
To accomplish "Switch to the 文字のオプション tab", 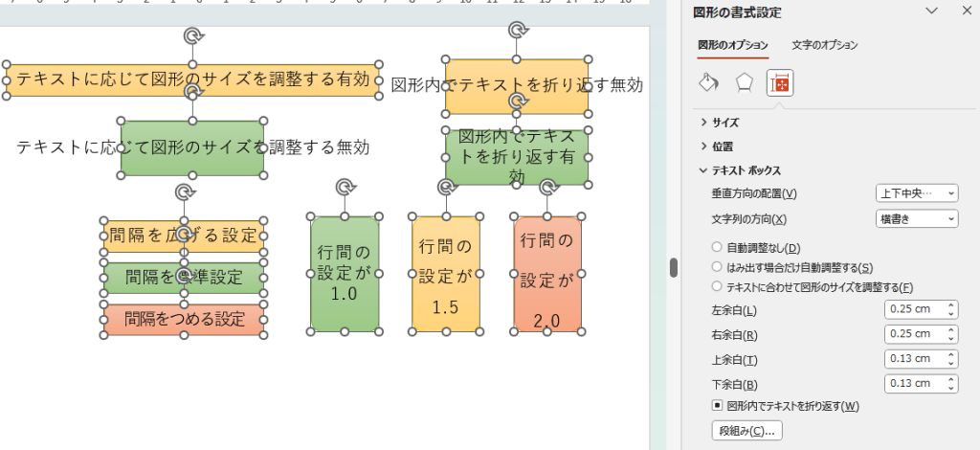I will 824,45.
